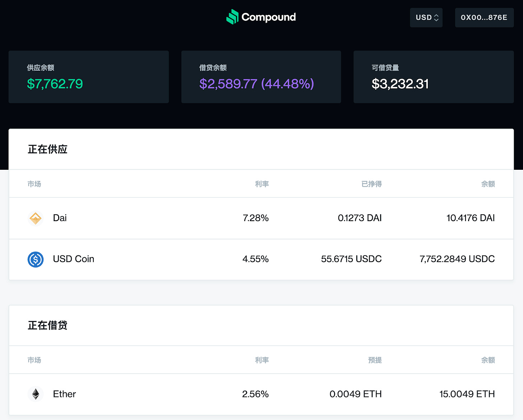Click the Dai token icon
This screenshot has width=523, height=420.
click(36, 218)
